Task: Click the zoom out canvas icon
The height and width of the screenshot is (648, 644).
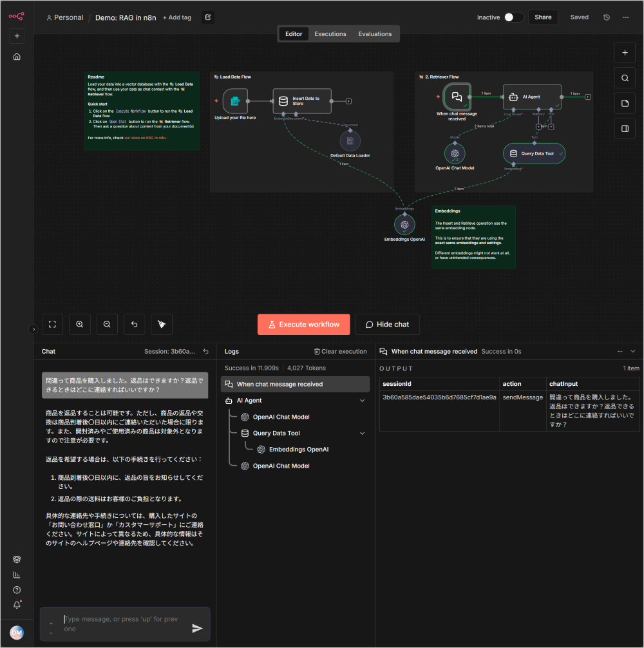Action: click(x=107, y=325)
